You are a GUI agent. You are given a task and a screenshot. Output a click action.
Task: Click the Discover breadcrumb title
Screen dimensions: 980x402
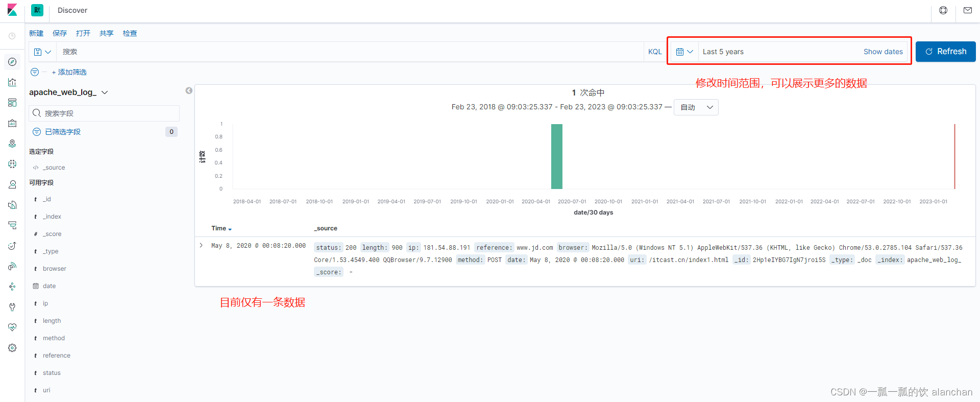click(x=72, y=10)
